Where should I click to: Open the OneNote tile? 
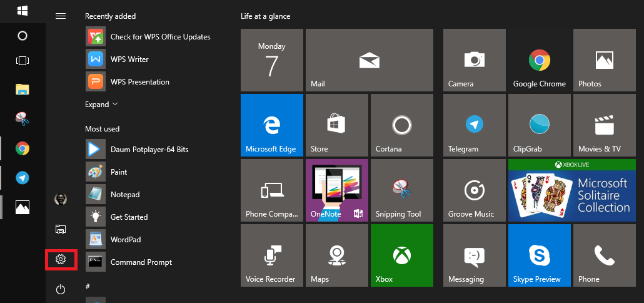337,190
